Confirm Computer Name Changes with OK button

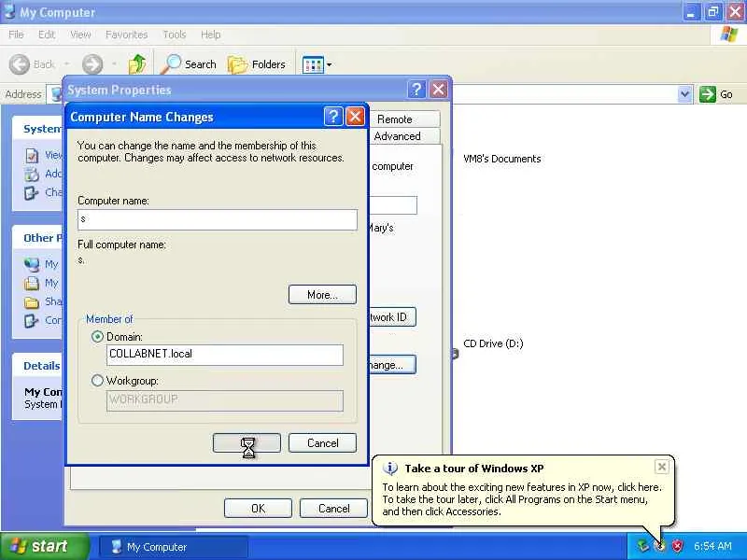(247, 442)
